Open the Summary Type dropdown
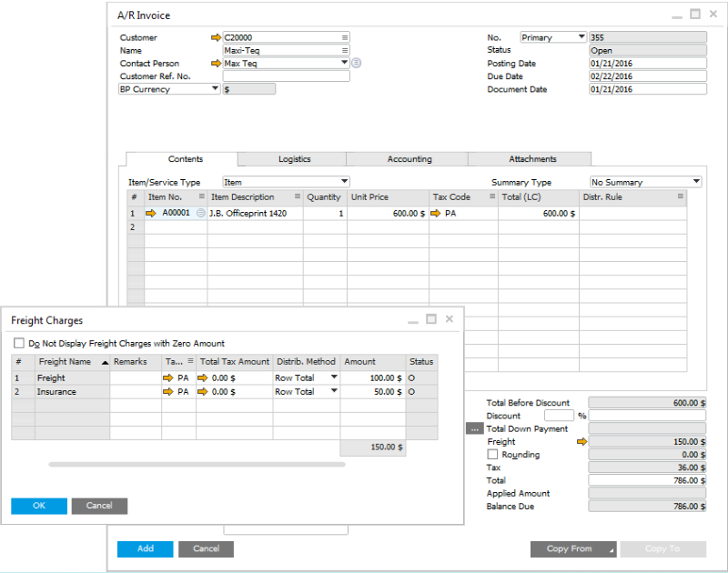 pyautogui.click(x=695, y=182)
